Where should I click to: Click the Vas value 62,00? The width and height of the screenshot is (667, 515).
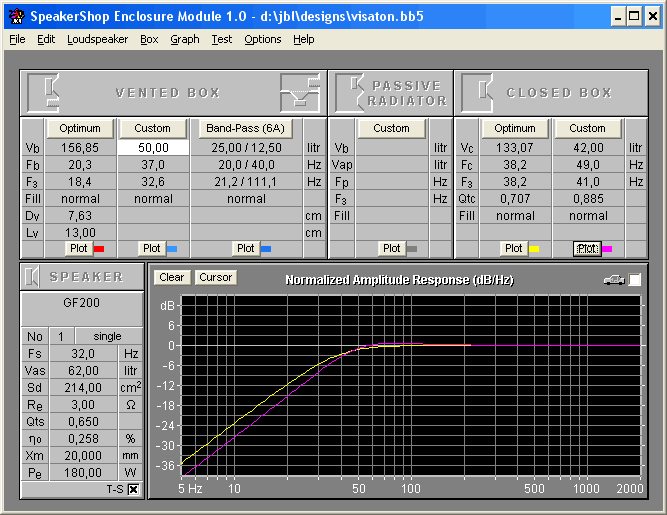point(83,370)
